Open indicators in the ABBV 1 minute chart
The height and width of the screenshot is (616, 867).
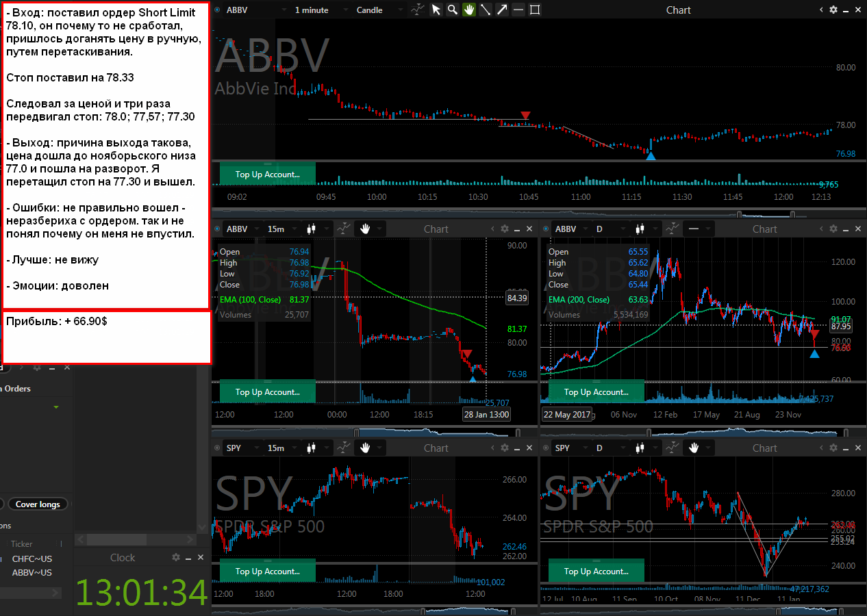(x=418, y=10)
